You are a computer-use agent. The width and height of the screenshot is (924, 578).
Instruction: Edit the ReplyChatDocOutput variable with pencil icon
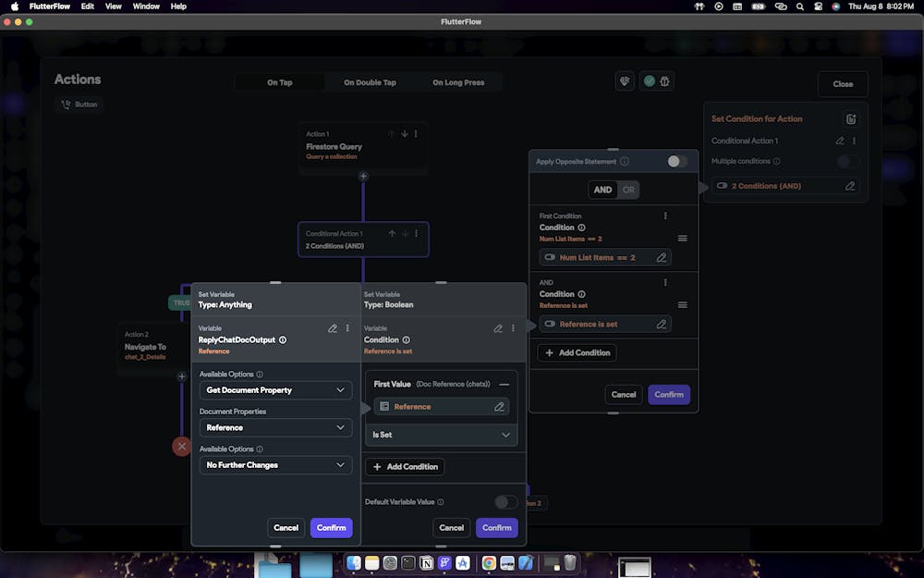tap(333, 328)
